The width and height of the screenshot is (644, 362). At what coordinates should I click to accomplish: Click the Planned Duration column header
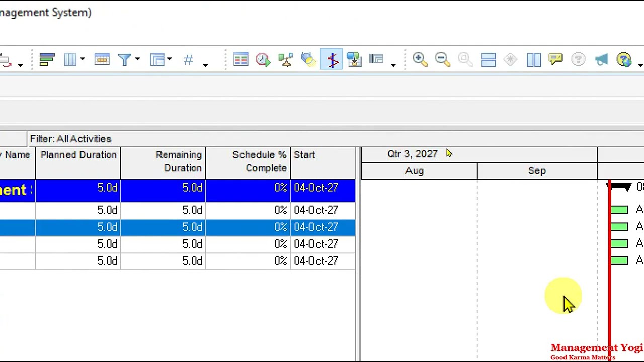coord(78,162)
